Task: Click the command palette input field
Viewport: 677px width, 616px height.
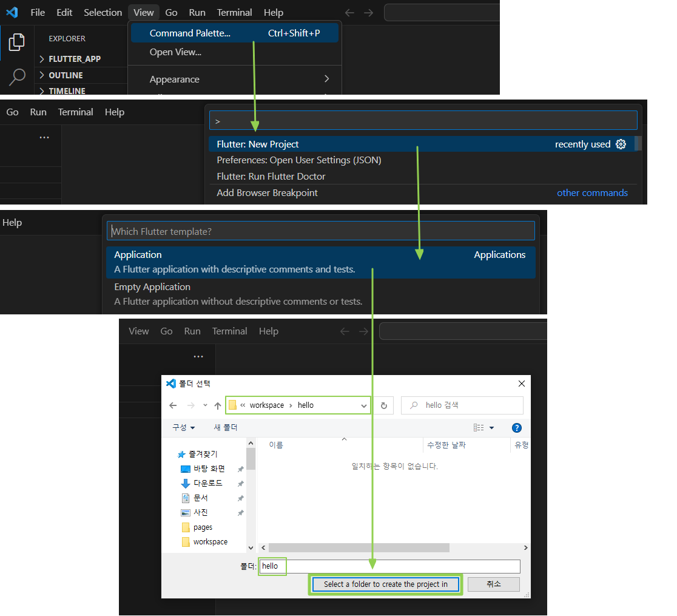Action: coord(423,121)
